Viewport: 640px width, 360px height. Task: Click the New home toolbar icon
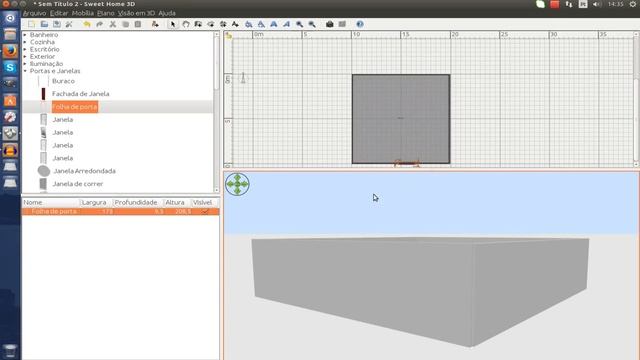[x=32, y=24]
